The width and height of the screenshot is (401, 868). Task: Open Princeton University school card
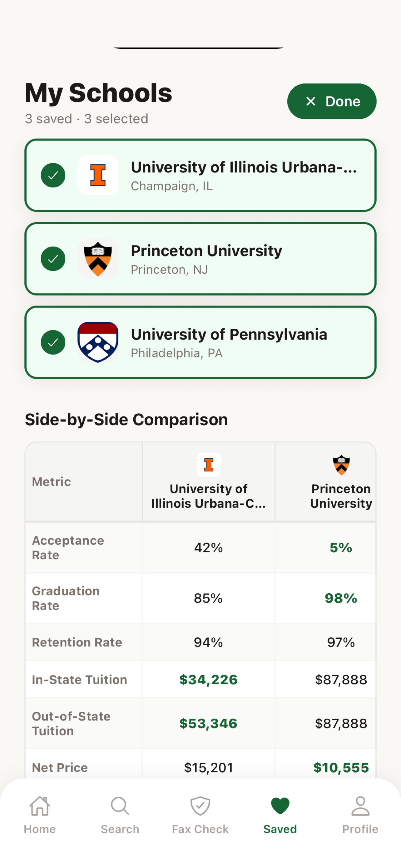200,259
